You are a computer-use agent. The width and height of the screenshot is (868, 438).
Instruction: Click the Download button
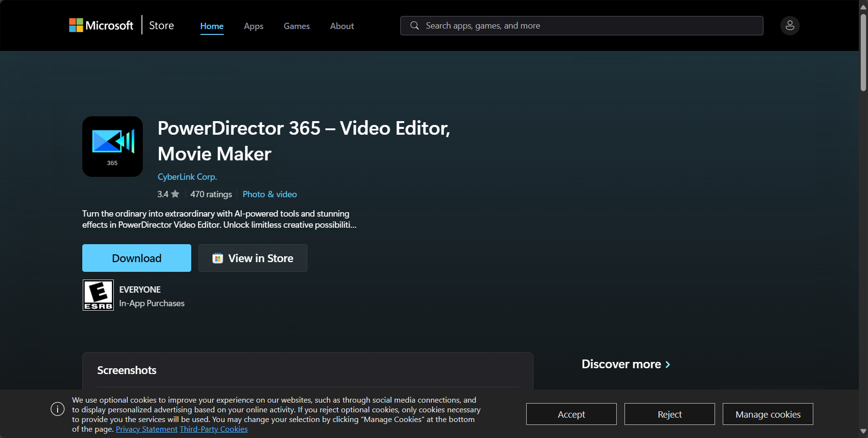pyautogui.click(x=137, y=258)
